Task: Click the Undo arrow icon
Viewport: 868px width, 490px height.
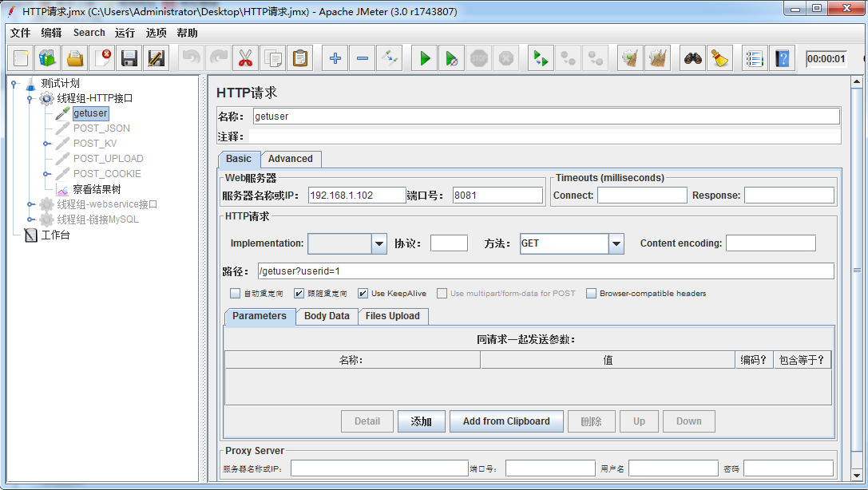Action: (192, 58)
